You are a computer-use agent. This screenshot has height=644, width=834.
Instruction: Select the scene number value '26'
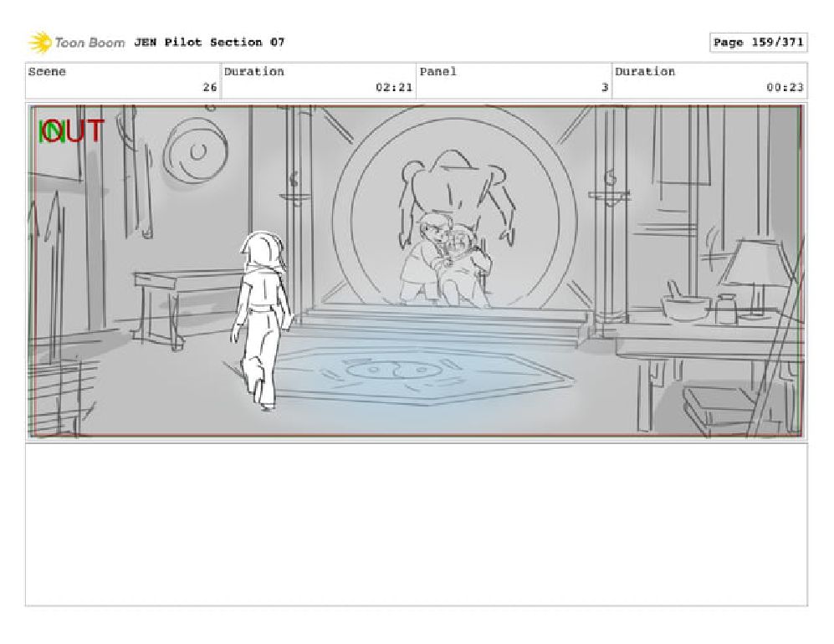point(210,87)
